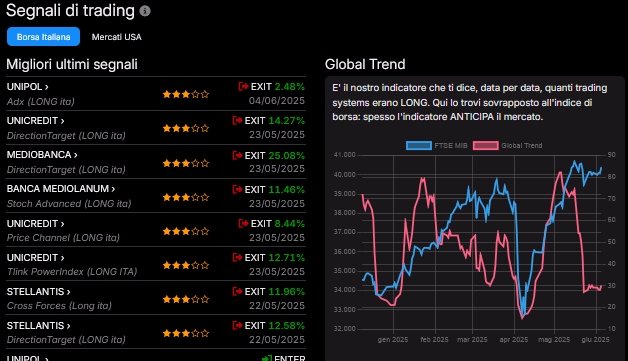Click the blue FTSE MIB legend color box
This screenshot has height=361, width=628.
(419, 145)
